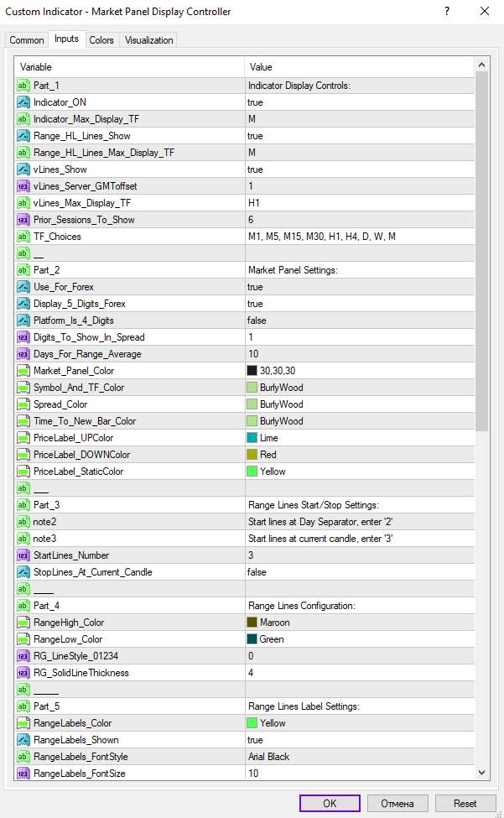Toggle the Indicator_ON true value
The width and height of the screenshot is (504, 818).
360,102
